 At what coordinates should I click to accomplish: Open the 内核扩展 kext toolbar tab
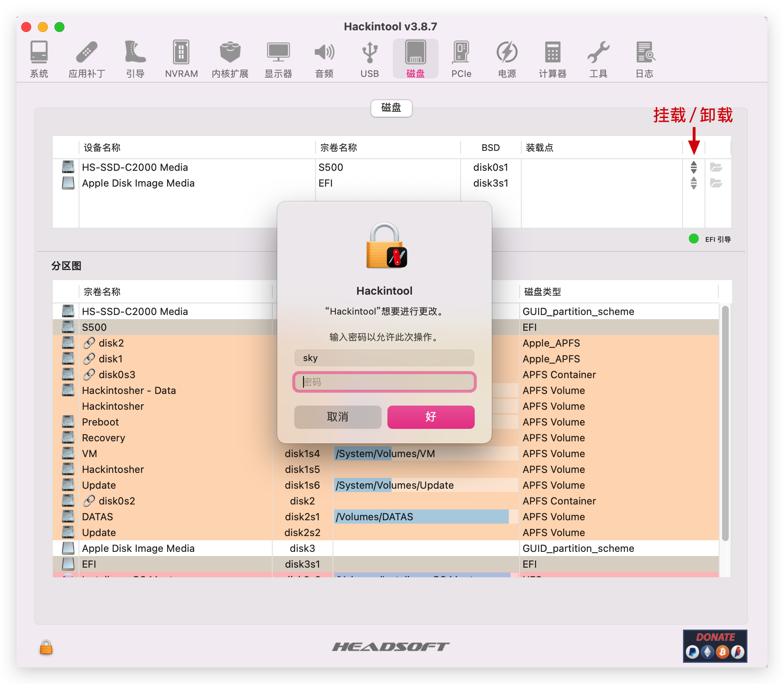click(x=230, y=59)
